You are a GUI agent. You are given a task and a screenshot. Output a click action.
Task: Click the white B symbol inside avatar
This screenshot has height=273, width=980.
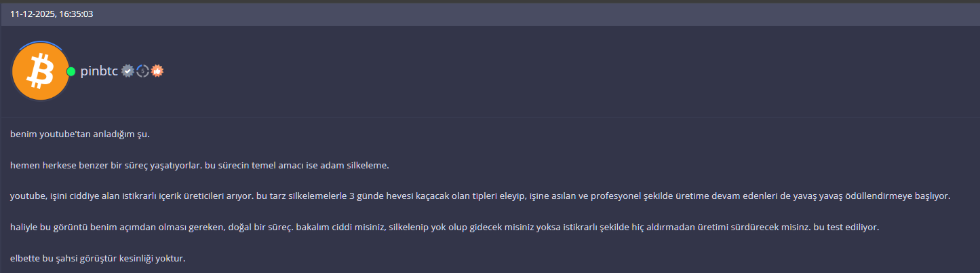point(41,72)
